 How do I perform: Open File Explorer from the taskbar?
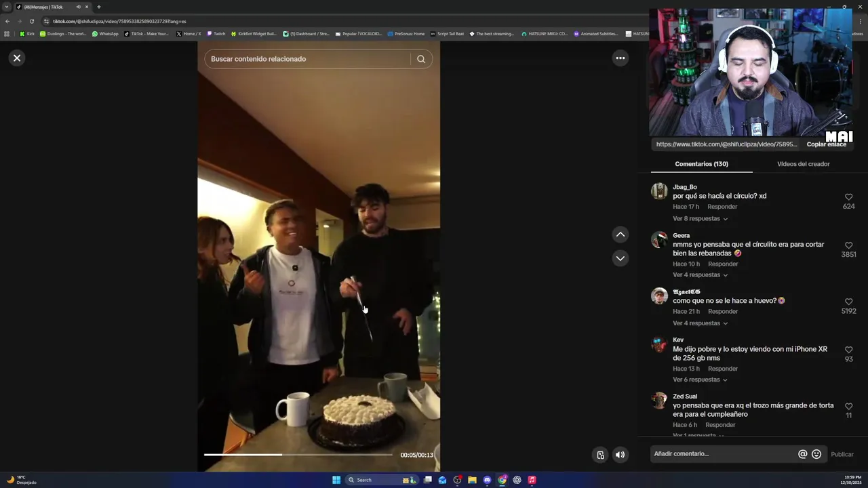coord(472,480)
